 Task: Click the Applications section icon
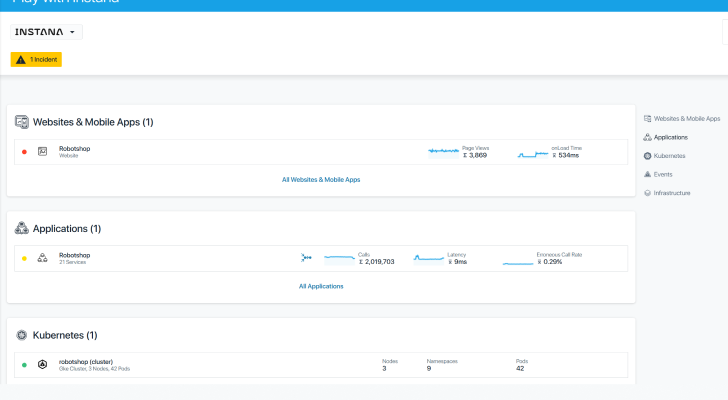pos(21,228)
